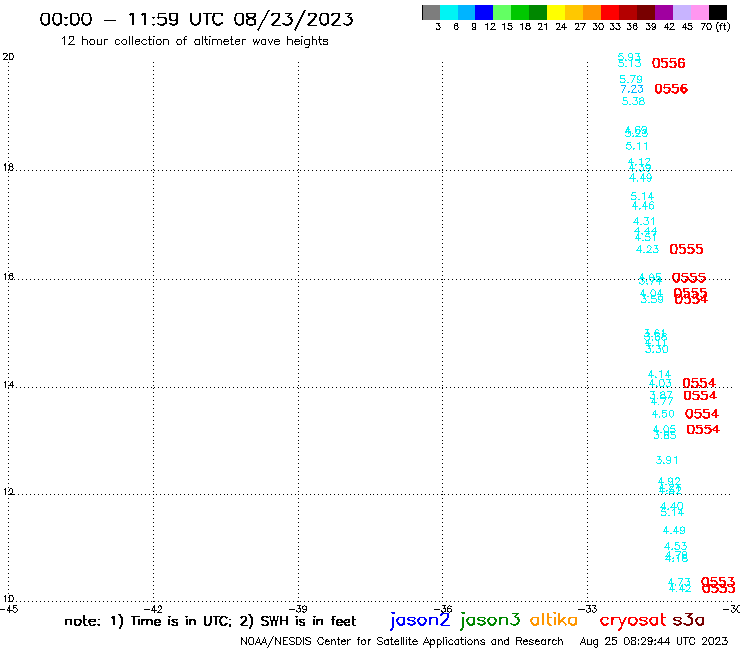Select the yellow swatch in color scale
Image resolution: width=740 pixels, height=650 pixels.
pos(556,12)
